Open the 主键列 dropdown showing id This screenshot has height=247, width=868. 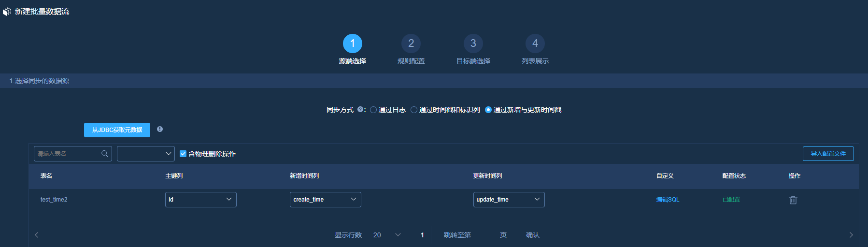pos(200,200)
